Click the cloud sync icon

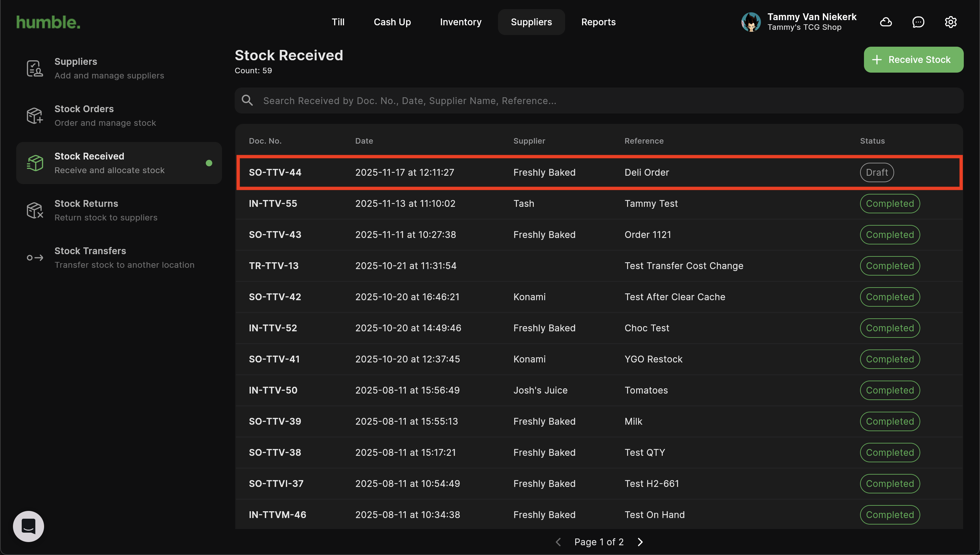[886, 22]
